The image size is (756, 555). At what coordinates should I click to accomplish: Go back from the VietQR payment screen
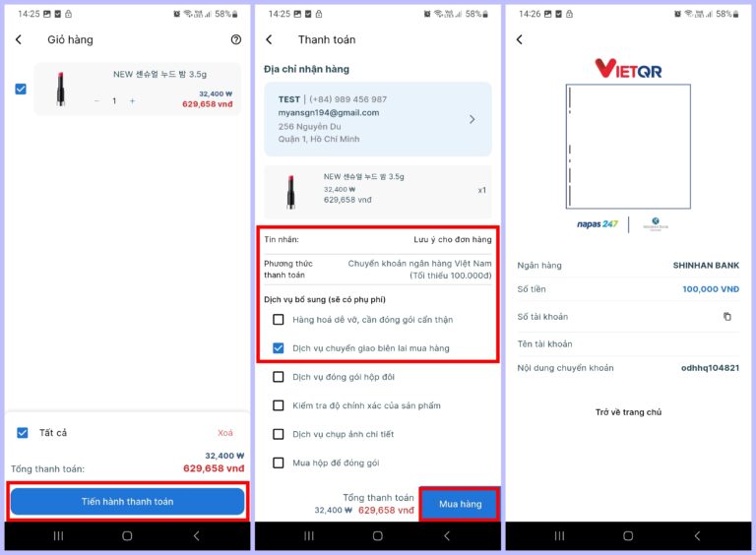[520, 39]
